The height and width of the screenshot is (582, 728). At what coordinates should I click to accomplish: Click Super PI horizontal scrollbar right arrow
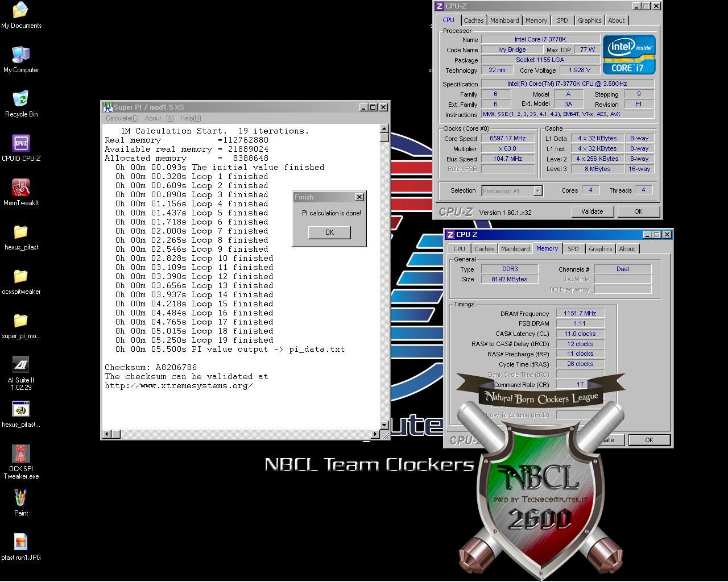coord(375,434)
